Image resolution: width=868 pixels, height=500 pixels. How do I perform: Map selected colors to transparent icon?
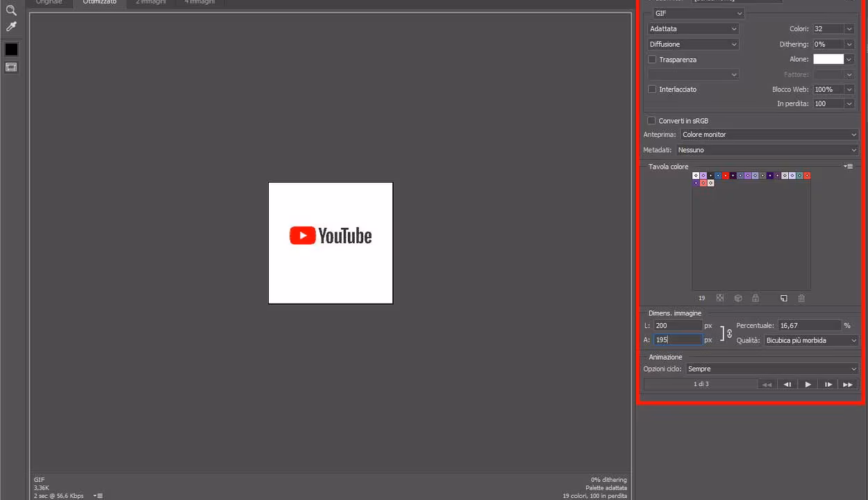click(720, 298)
